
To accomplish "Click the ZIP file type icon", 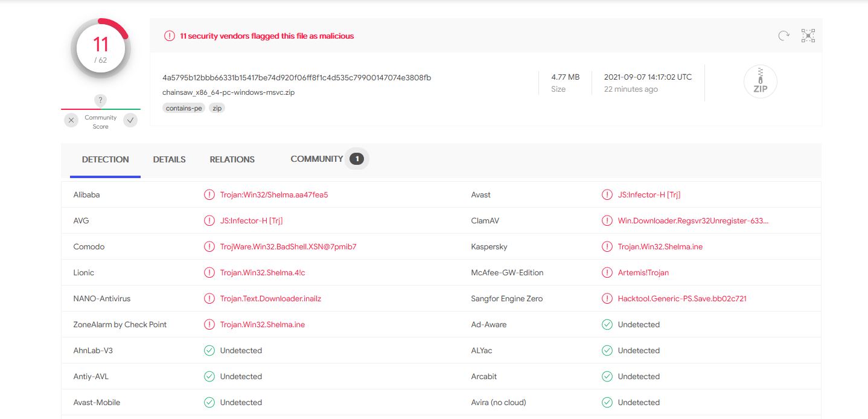I will 760,82.
